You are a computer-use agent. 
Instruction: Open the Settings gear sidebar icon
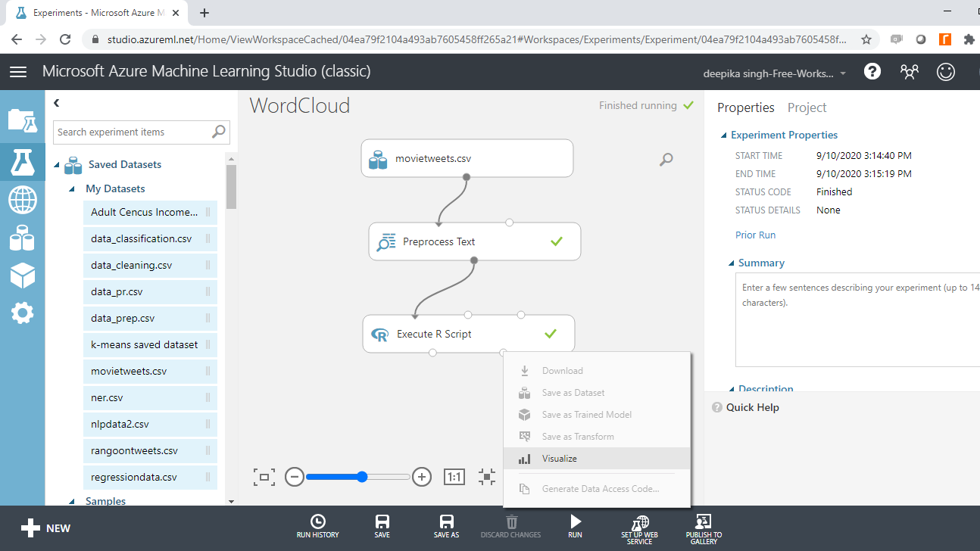click(x=22, y=313)
